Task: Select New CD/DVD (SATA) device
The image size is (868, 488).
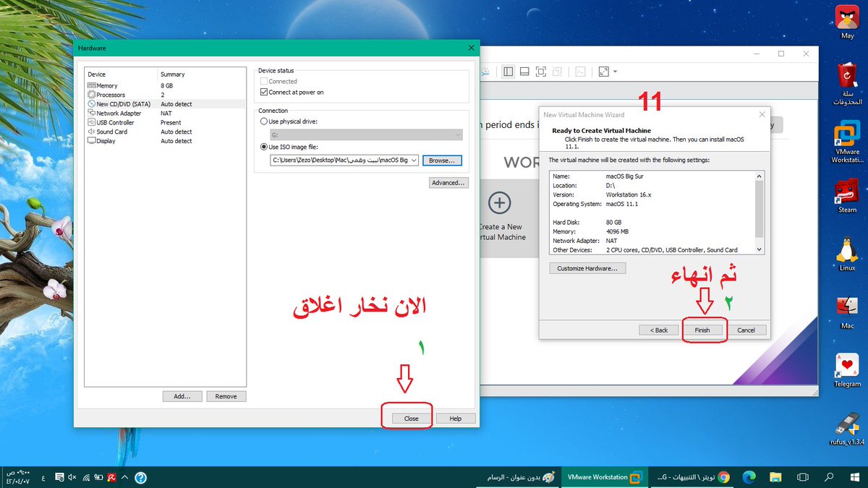Action: (165, 104)
